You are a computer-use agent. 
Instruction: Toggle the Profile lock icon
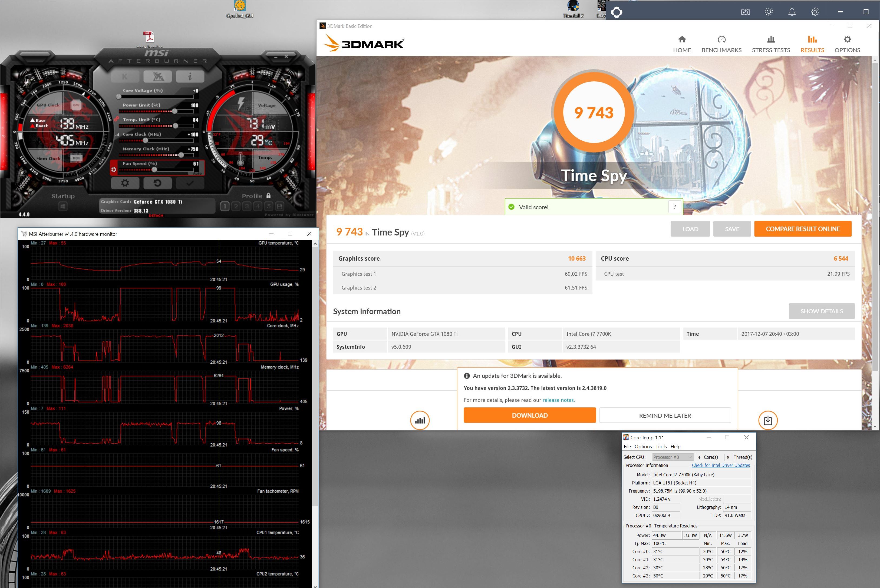(x=268, y=195)
